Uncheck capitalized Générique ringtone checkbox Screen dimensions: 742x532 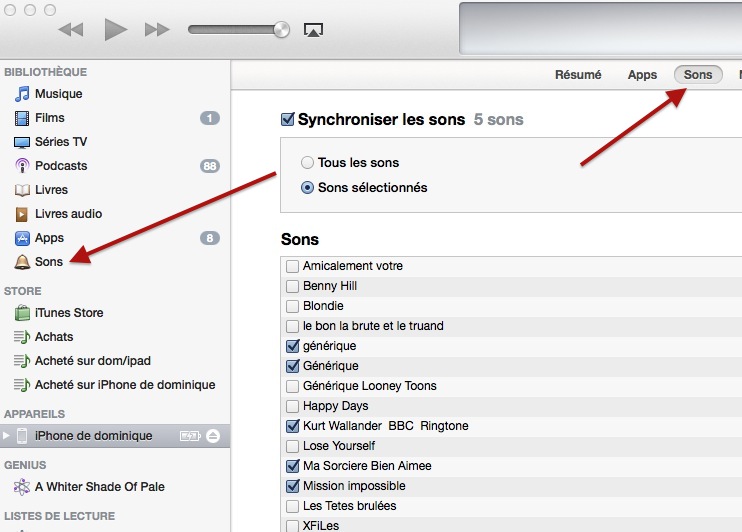coord(292,366)
